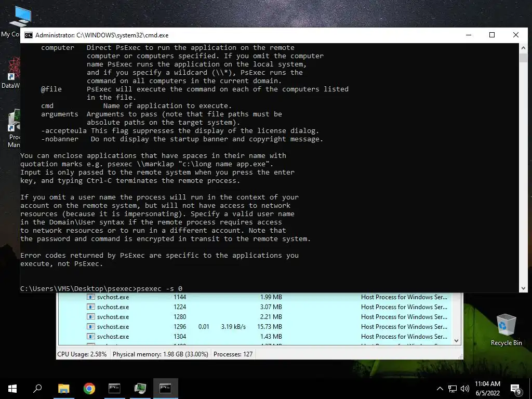Close the Administrator cmd.exe window

tap(516, 35)
